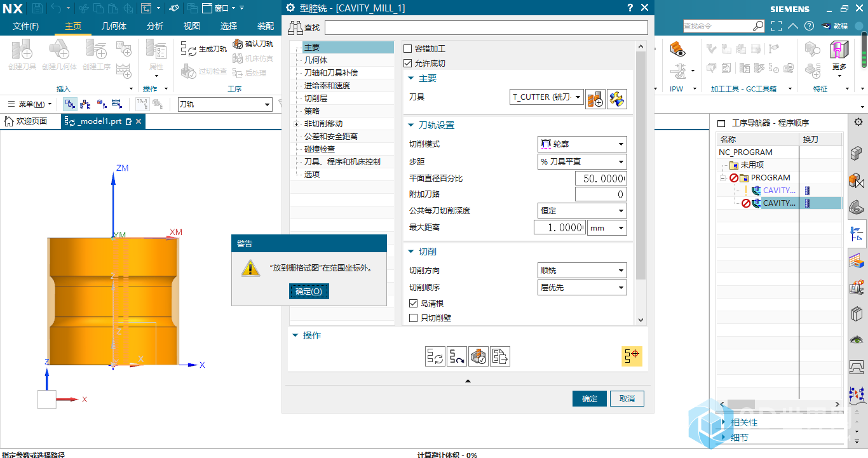
Task: Open the 切削方向 dropdown showing 顺铣
Action: pos(582,271)
